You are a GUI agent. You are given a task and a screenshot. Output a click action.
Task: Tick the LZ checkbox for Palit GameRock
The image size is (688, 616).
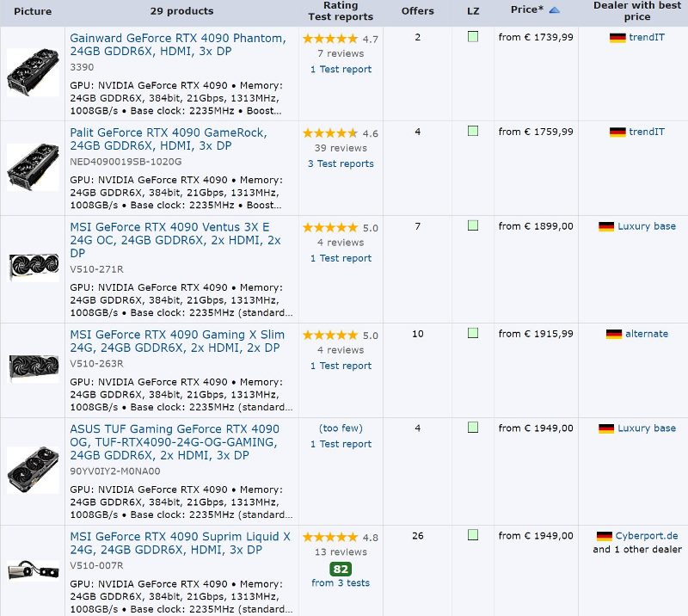point(473,132)
